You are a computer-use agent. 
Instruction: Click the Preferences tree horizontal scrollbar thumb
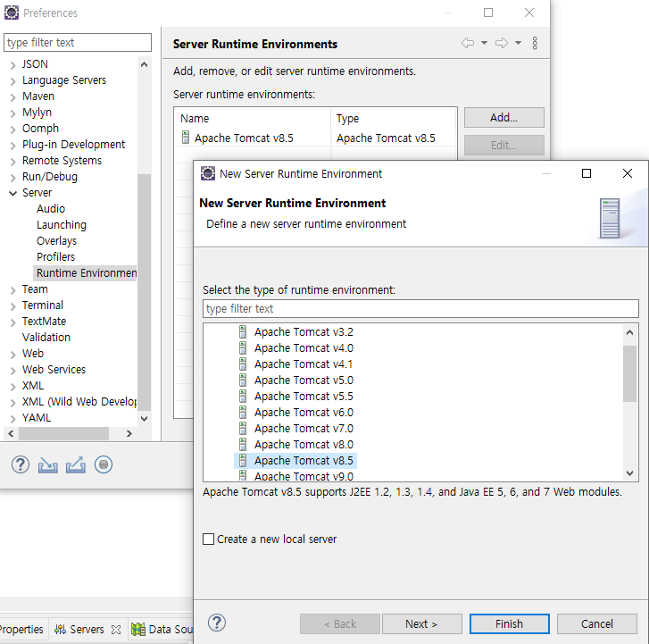coord(63,433)
